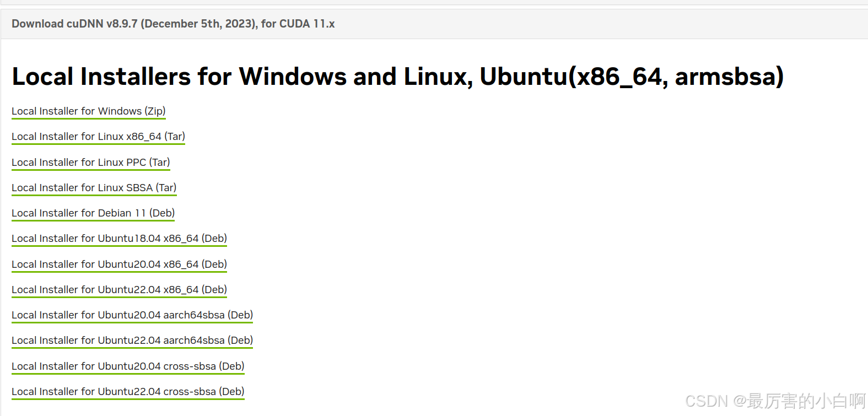Click the (Deb) suffix of the Debian 11 link

(162, 213)
